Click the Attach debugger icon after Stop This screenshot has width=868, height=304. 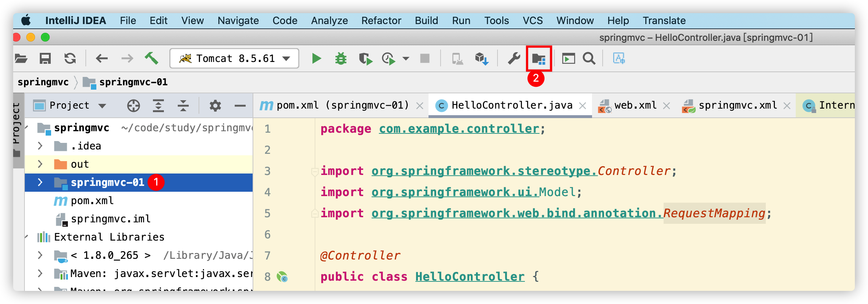click(x=457, y=58)
